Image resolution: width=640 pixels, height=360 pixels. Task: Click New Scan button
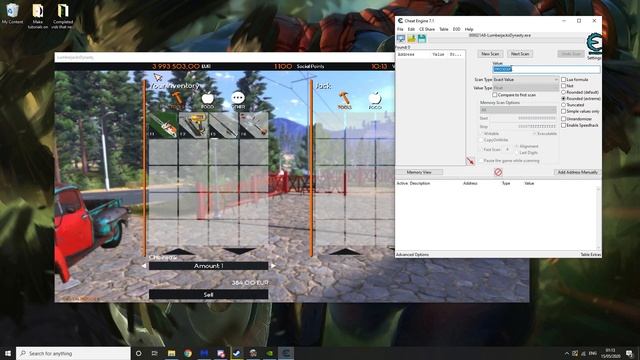point(490,54)
